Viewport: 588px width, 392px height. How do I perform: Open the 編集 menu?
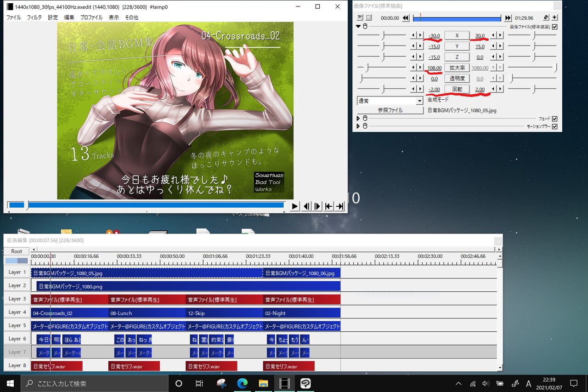pos(69,17)
